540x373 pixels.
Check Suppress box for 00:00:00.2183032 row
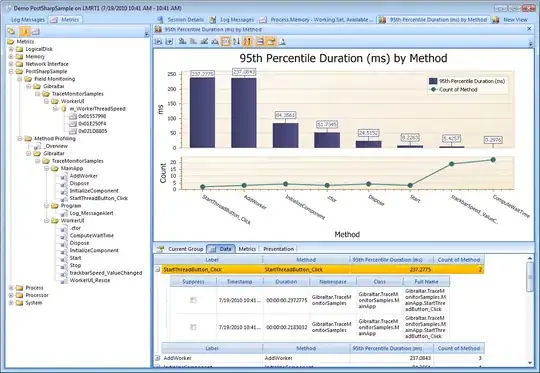tap(193, 327)
